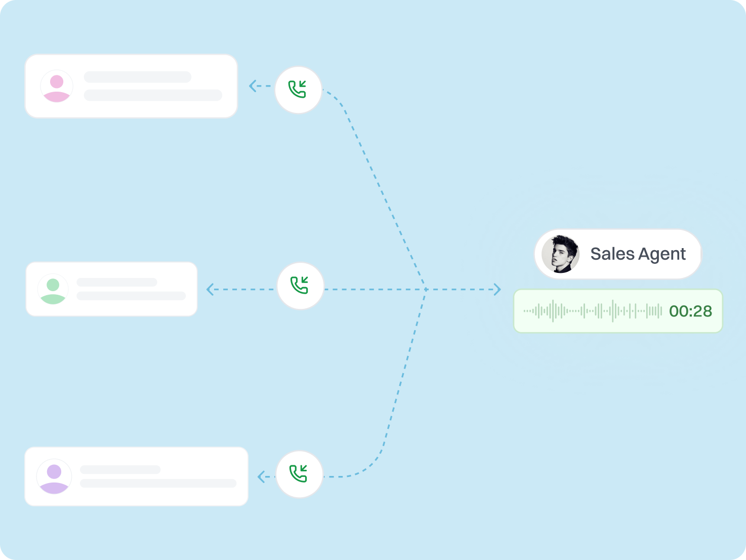Open the Sales Agent profile photo
Image resolution: width=746 pixels, height=560 pixels.
560,254
